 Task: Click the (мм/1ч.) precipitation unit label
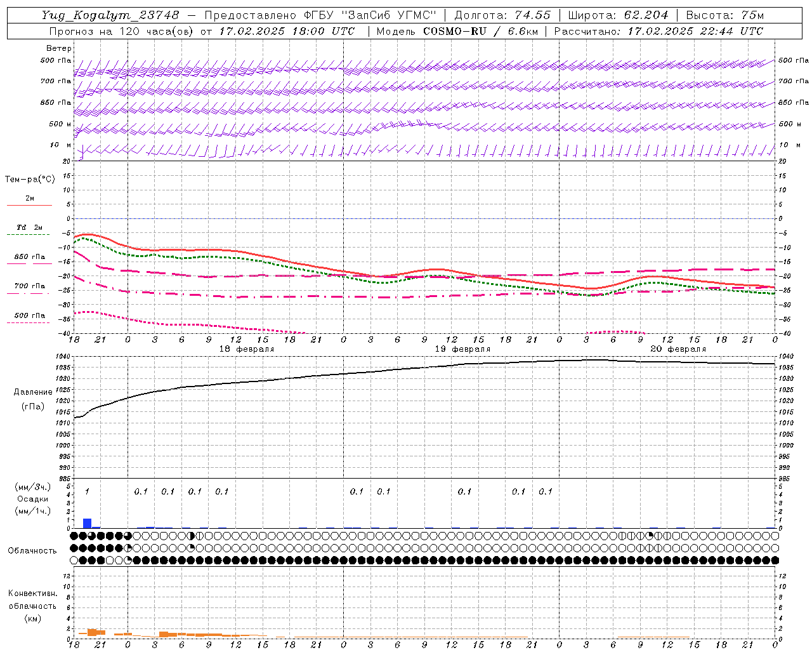(x=31, y=511)
